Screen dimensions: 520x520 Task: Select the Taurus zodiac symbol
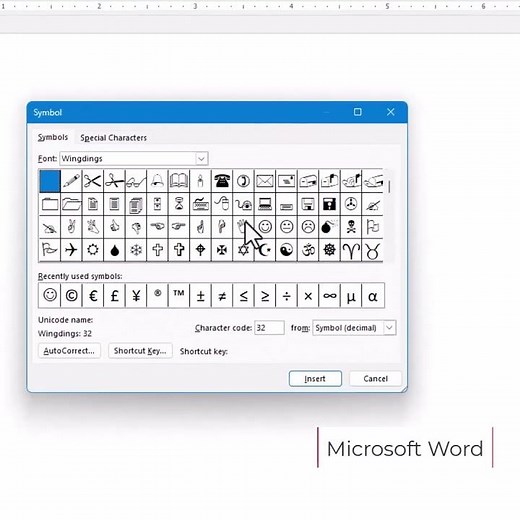coord(372,250)
